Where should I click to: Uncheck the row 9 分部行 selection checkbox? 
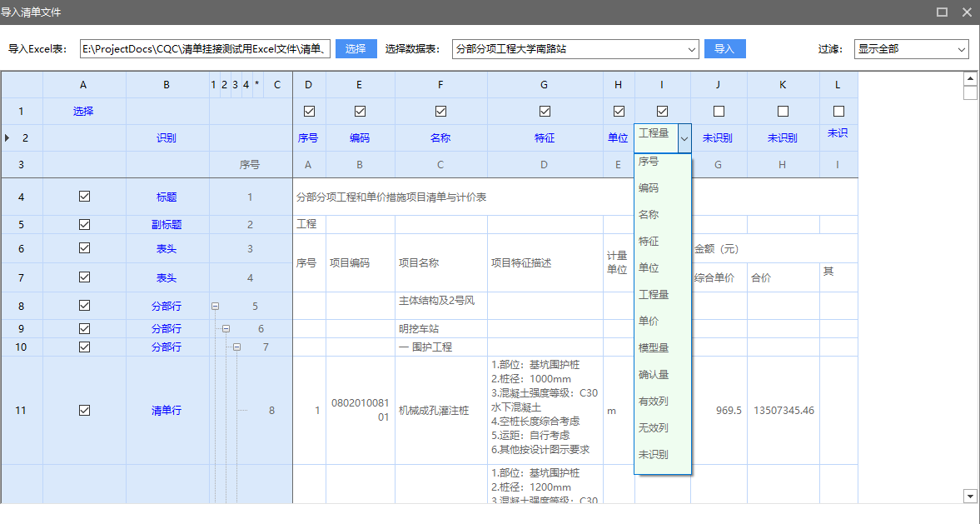click(x=84, y=328)
